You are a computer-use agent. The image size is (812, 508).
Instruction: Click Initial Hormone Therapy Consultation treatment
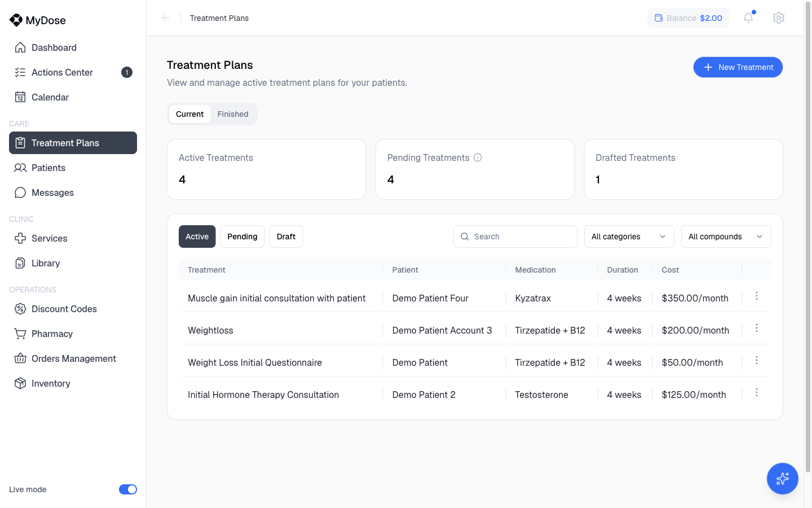pos(263,395)
